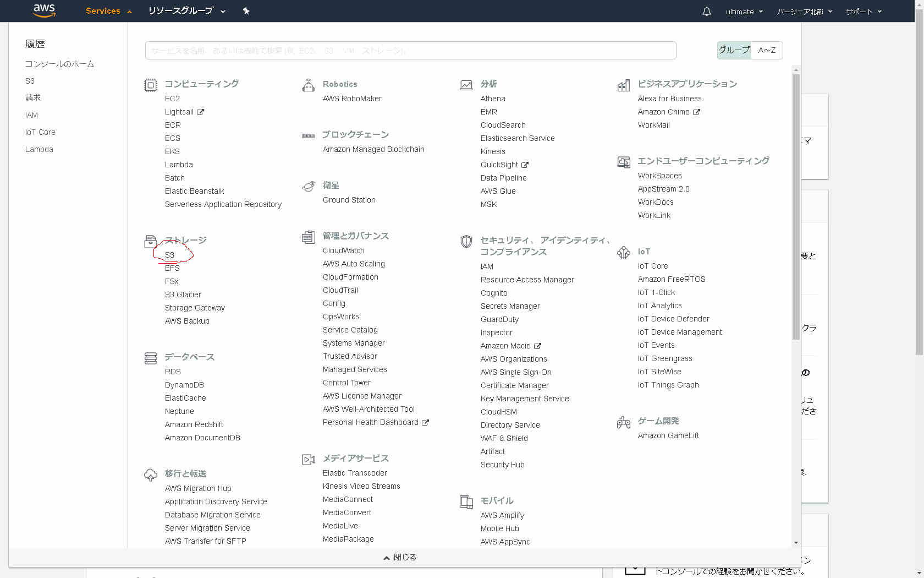Click the pin shortcut icon
The image size is (924, 578).
pos(246,11)
